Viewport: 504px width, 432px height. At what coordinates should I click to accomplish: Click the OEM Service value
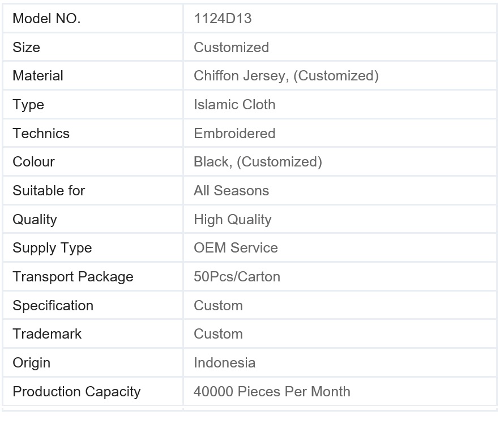coord(236,248)
